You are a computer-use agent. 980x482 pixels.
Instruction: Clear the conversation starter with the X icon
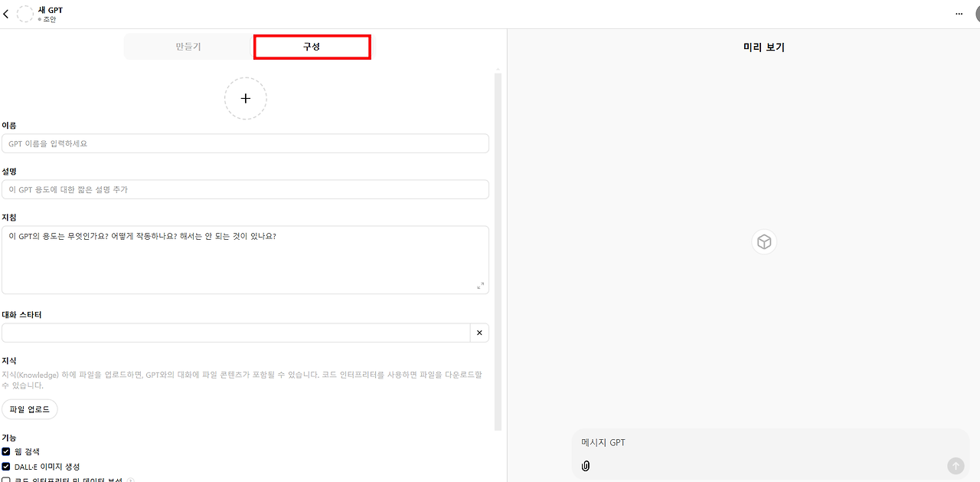click(479, 332)
